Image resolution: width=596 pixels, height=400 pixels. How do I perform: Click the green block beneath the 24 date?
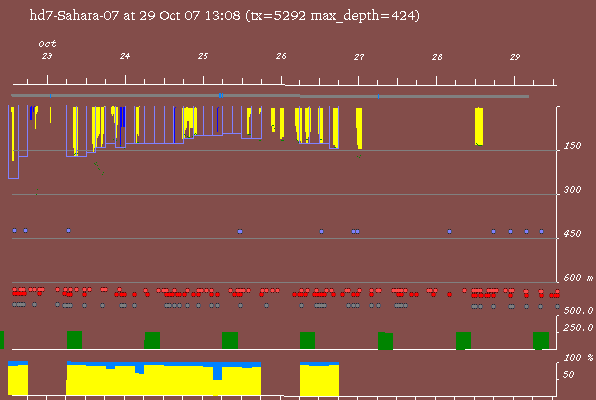pyautogui.click(x=152, y=340)
